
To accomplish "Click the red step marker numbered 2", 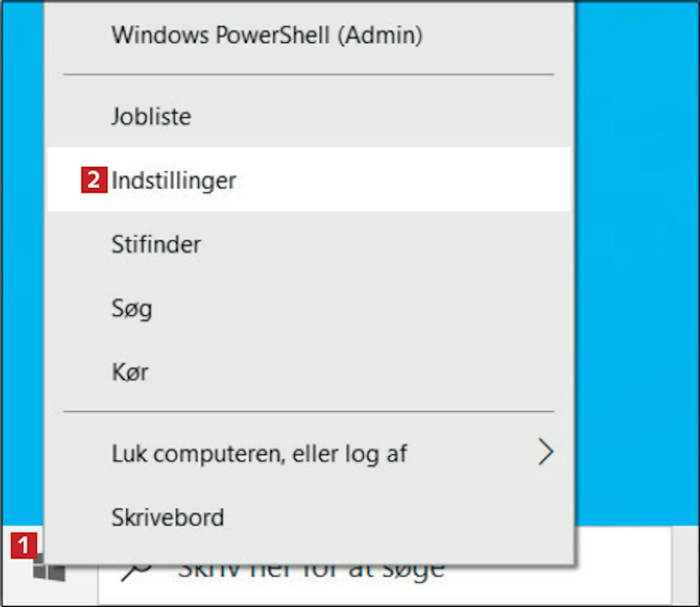I will click(94, 180).
